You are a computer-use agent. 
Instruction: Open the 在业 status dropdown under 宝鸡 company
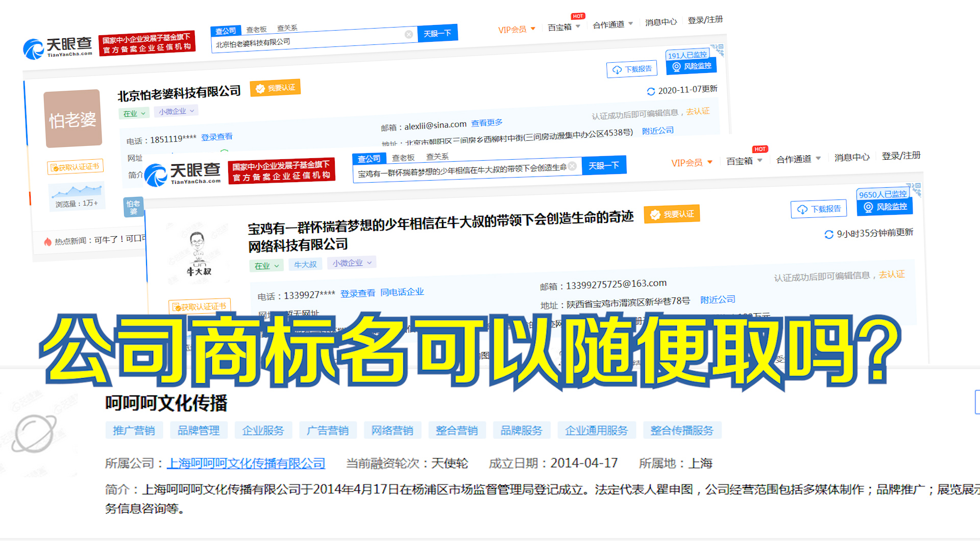pos(266,266)
